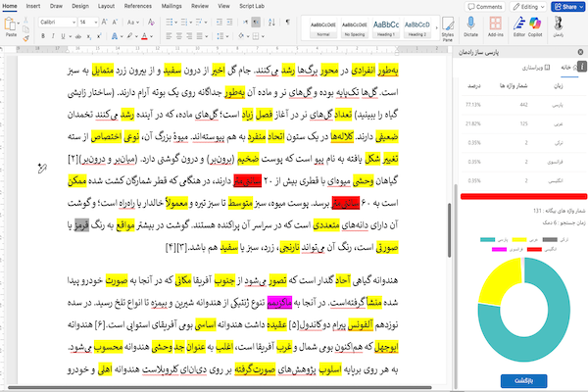The width and height of the screenshot is (588, 392).
Task: Expand the borders dropdown arrow
Action: point(263,36)
